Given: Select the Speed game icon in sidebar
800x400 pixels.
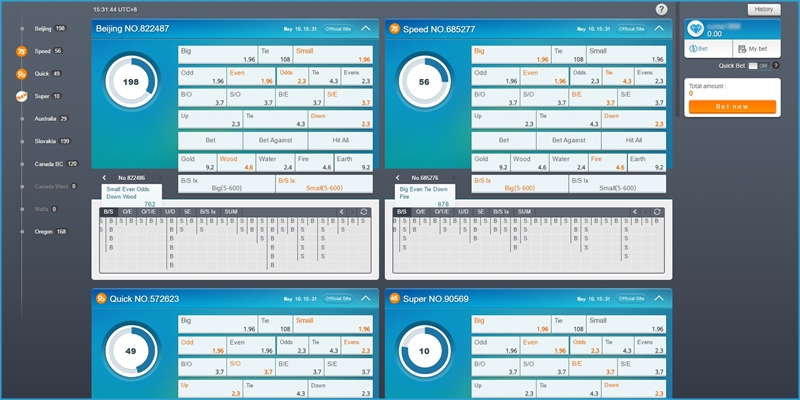Looking at the screenshot, I should pos(21,51).
